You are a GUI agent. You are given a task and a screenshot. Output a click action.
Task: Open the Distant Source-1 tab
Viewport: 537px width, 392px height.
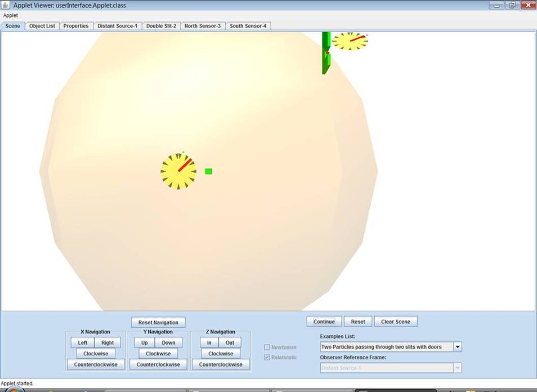point(117,25)
